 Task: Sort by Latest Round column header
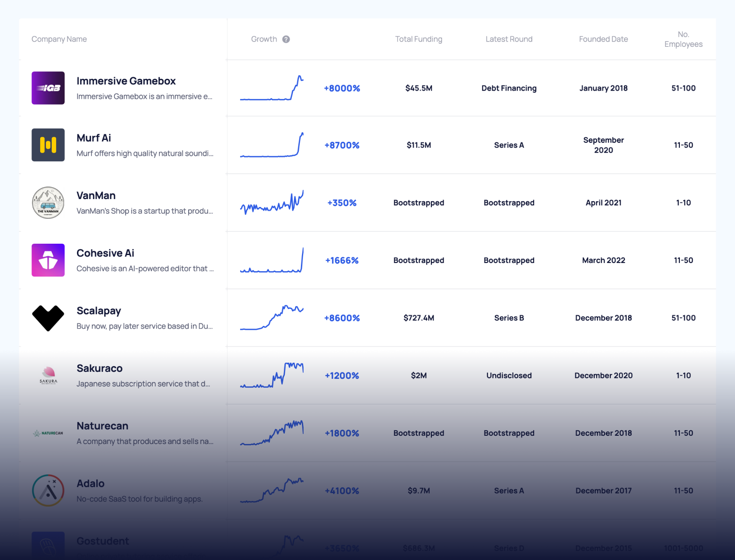point(509,39)
